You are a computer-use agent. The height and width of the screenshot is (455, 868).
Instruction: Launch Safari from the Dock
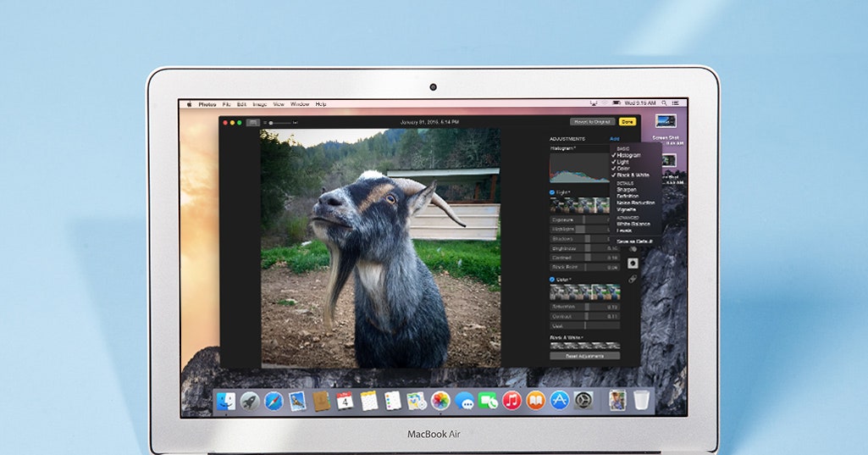(x=274, y=401)
